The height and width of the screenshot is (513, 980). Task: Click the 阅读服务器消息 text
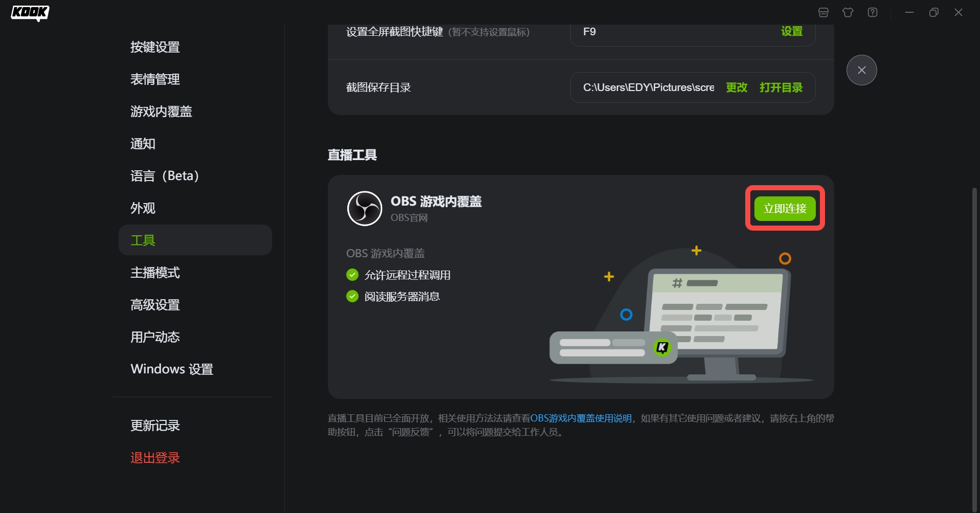402,297
